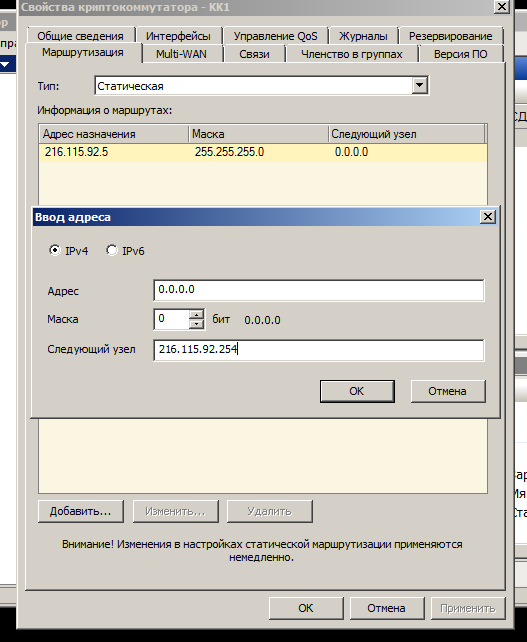Switch to the Интерфейсы tab
The image size is (527, 642).
click(178, 36)
